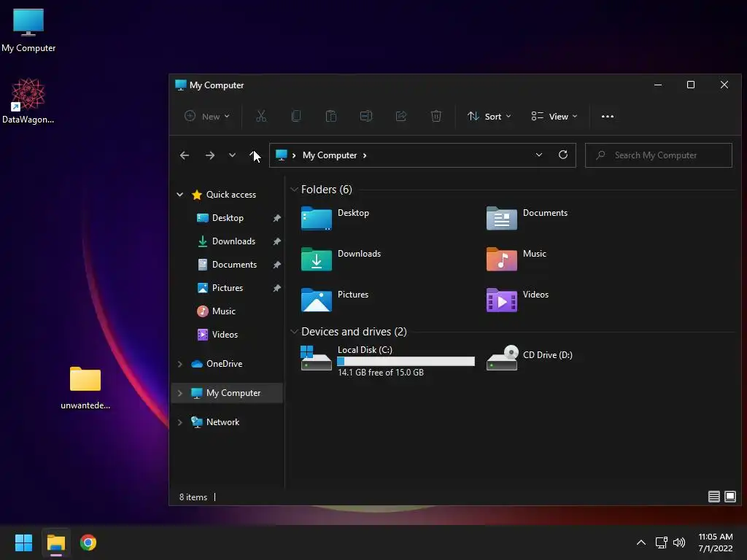Launch Google Chrome from the taskbar
The width and height of the screenshot is (747, 560).
pos(88,542)
